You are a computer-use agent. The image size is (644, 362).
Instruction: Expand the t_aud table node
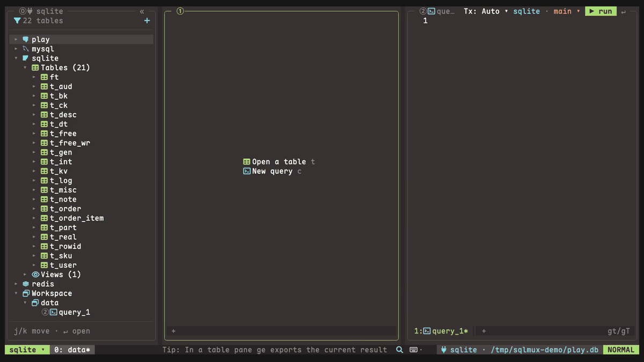[34, 87]
